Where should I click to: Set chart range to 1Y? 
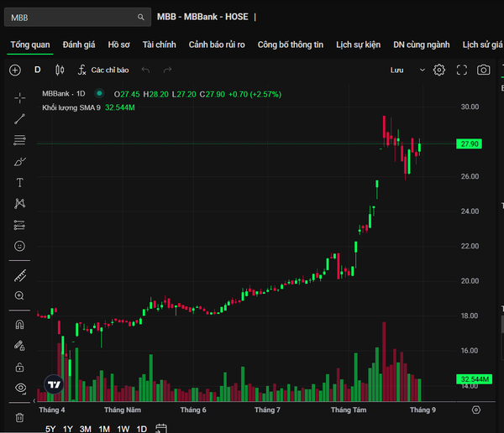[68, 429]
